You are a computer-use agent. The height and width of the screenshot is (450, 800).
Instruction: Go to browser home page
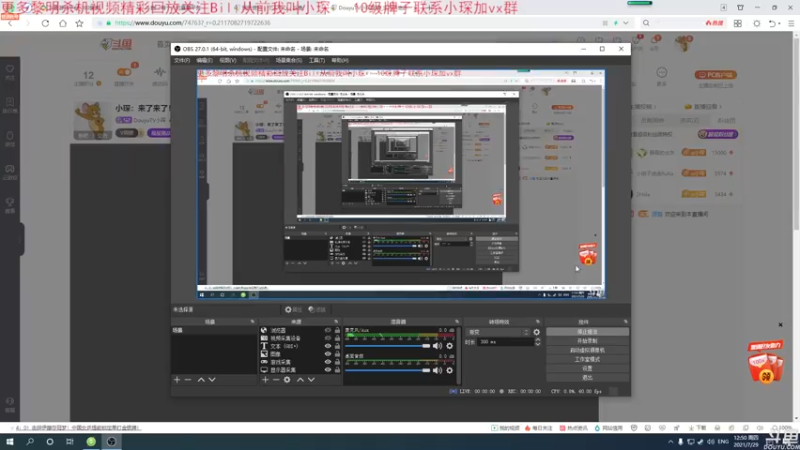(63, 23)
